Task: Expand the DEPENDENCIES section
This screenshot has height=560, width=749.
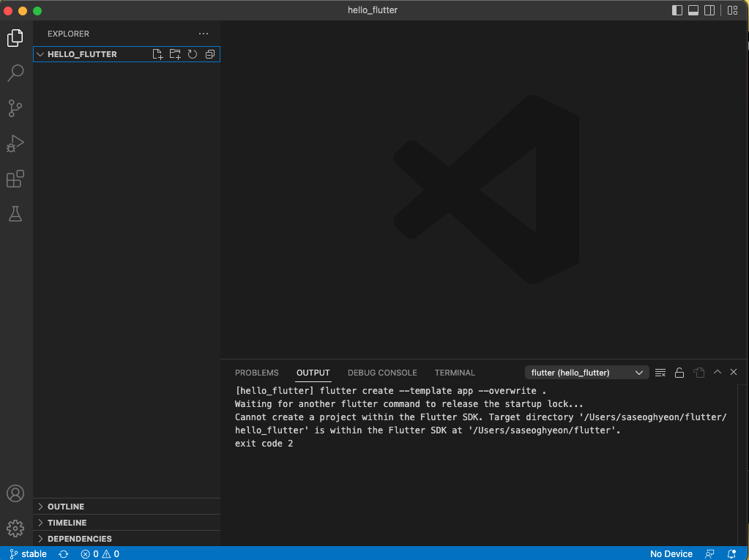Action: point(126,539)
